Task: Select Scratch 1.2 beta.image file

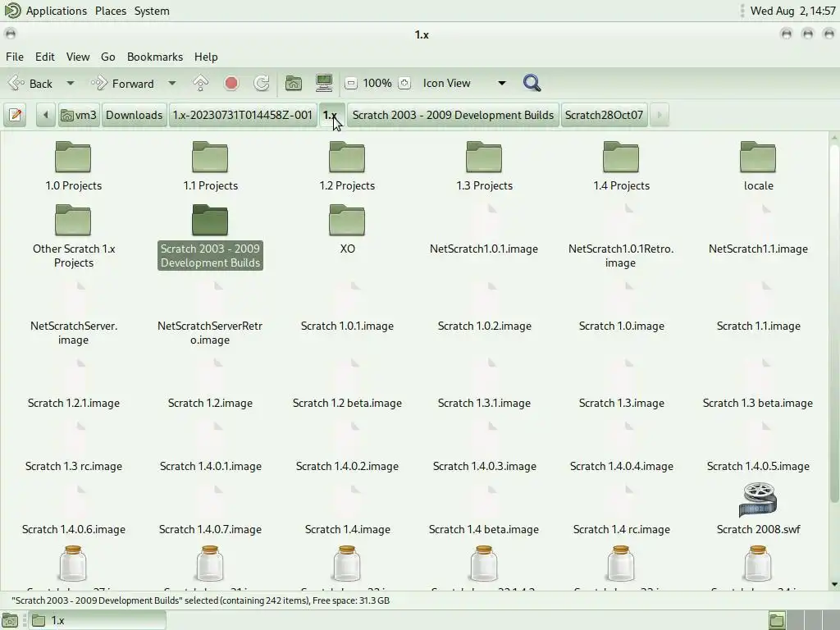Action: [x=347, y=403]
